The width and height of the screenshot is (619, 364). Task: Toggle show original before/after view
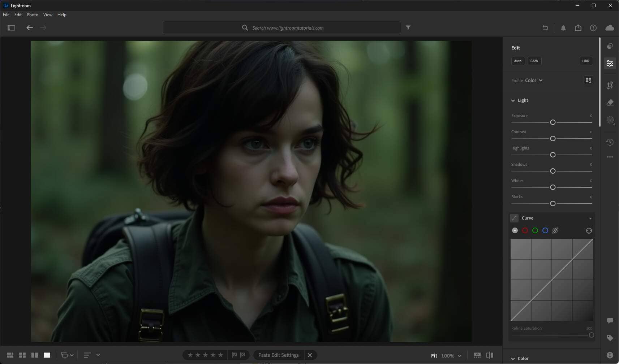point(490,355)
